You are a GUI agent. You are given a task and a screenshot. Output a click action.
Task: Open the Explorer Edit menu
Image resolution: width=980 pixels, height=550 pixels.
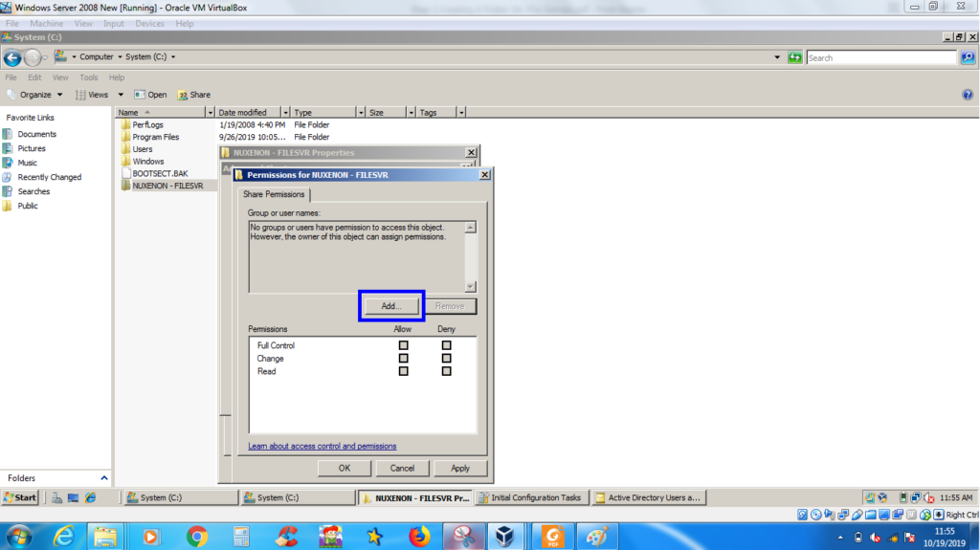pos(34,77)
